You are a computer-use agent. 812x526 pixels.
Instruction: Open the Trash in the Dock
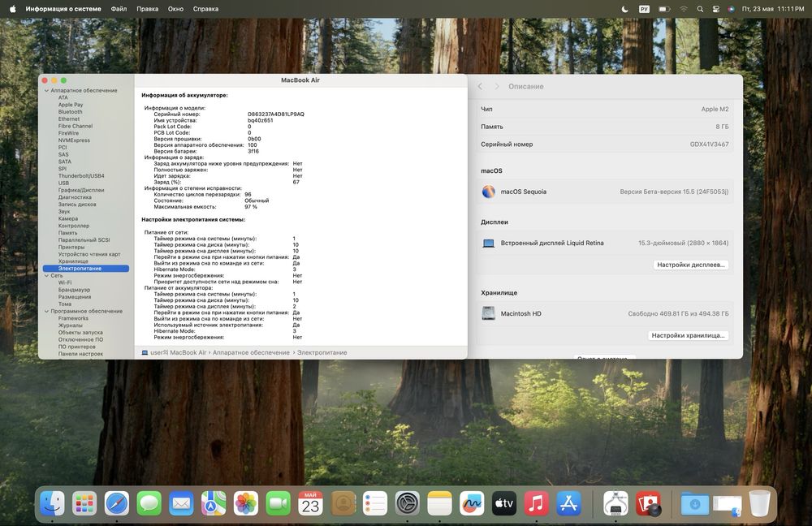759,503
